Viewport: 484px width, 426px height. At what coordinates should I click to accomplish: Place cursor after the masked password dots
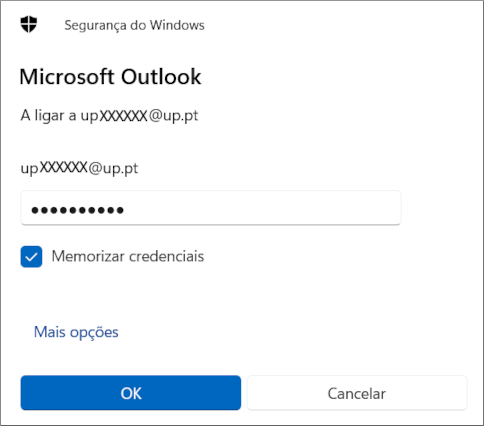pyautogui.click(x=125, y=210)
